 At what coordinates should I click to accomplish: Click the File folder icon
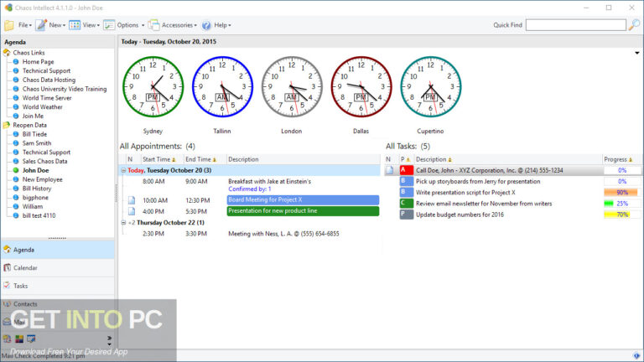click(x=9, y=25)
